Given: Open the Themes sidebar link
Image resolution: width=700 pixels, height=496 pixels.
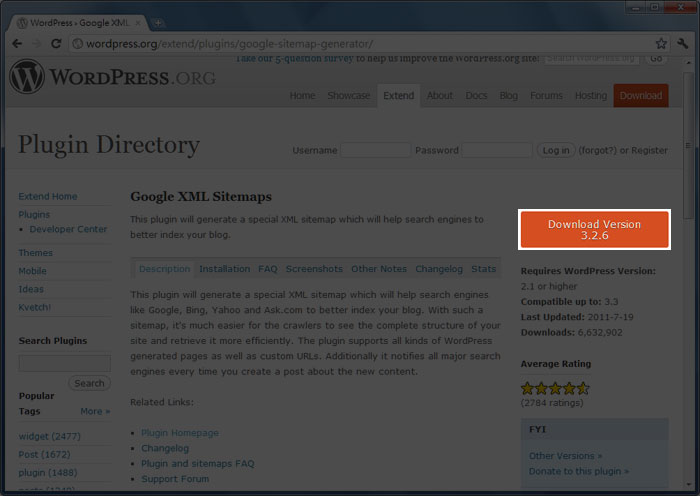Looking at the screenshot, I should (x=35, y=253).
